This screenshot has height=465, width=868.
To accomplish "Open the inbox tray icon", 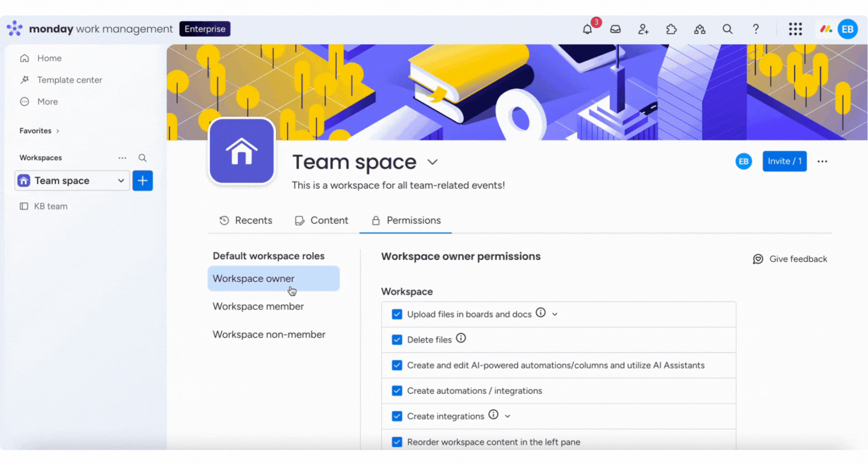I will point(615,29).
